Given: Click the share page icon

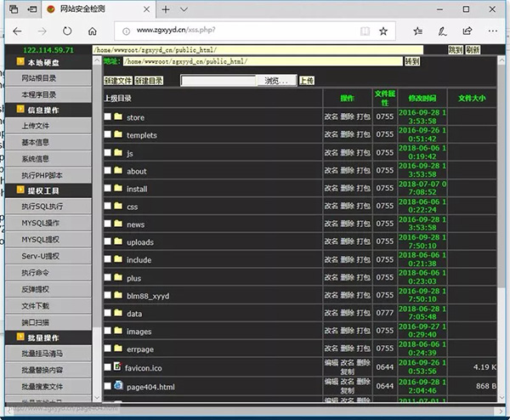Looking at the screenshot, I should coord(467,31).
